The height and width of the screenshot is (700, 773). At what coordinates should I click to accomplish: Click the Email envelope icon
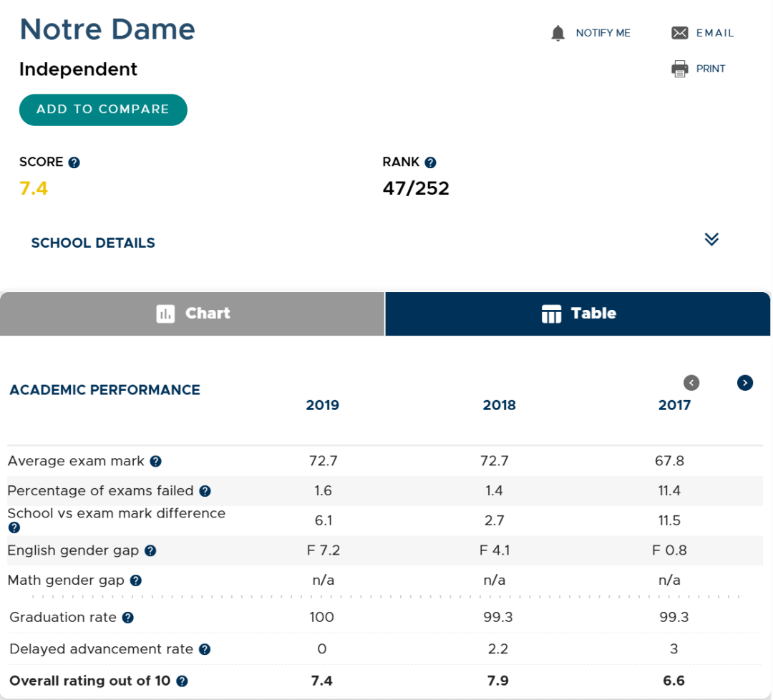[x=679, y=33]
